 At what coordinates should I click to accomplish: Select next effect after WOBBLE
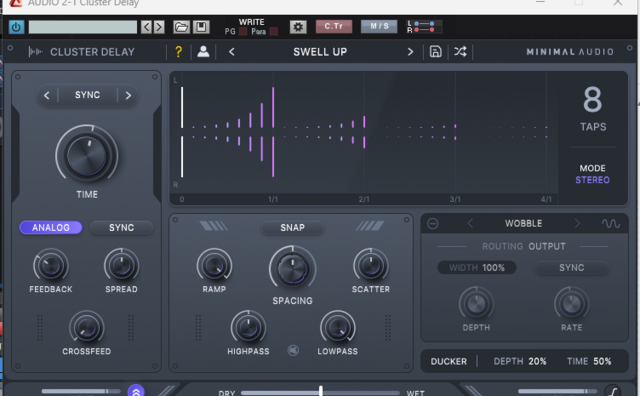point(577,223)
